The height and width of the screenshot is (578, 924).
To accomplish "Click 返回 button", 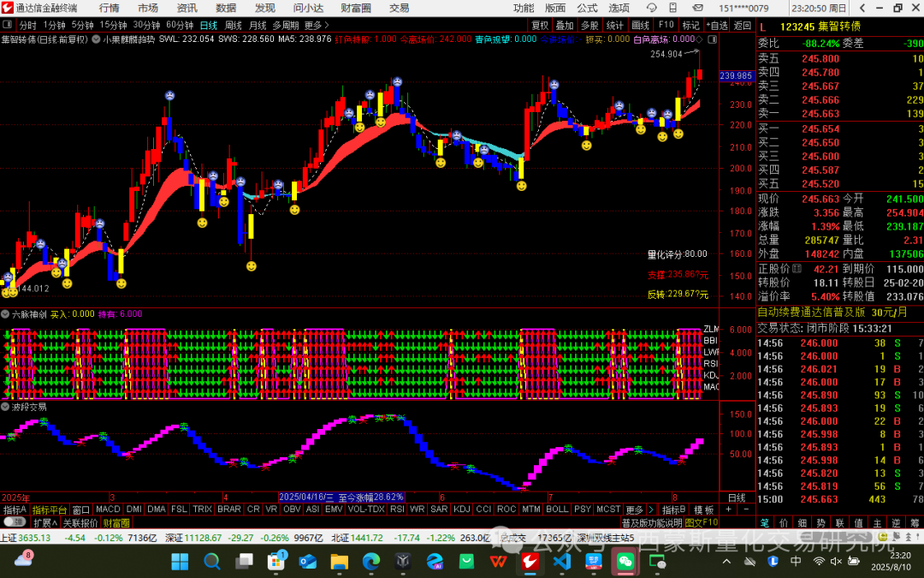I will pyautogui.click(x=742, y=26).
